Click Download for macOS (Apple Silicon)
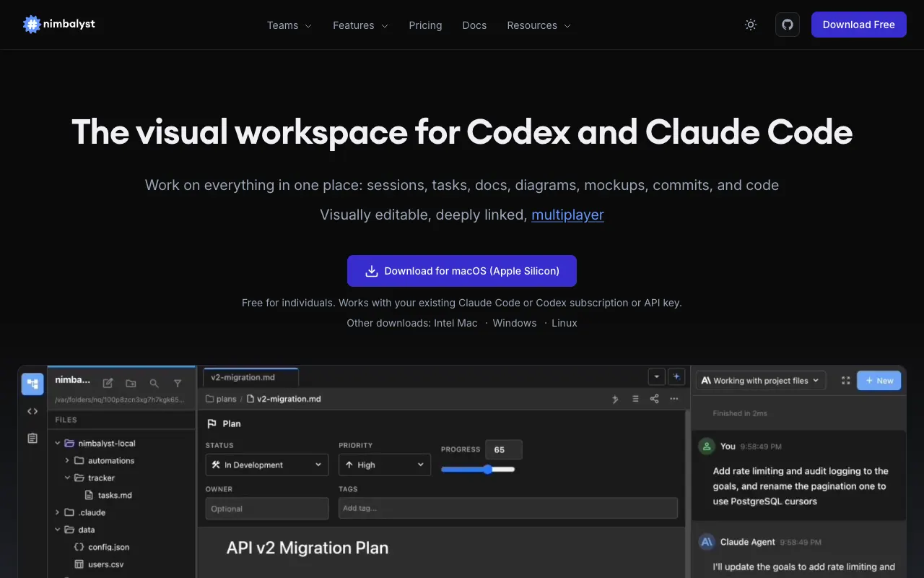The height and width of the screenshot is (578, 924). pos(462,271)
